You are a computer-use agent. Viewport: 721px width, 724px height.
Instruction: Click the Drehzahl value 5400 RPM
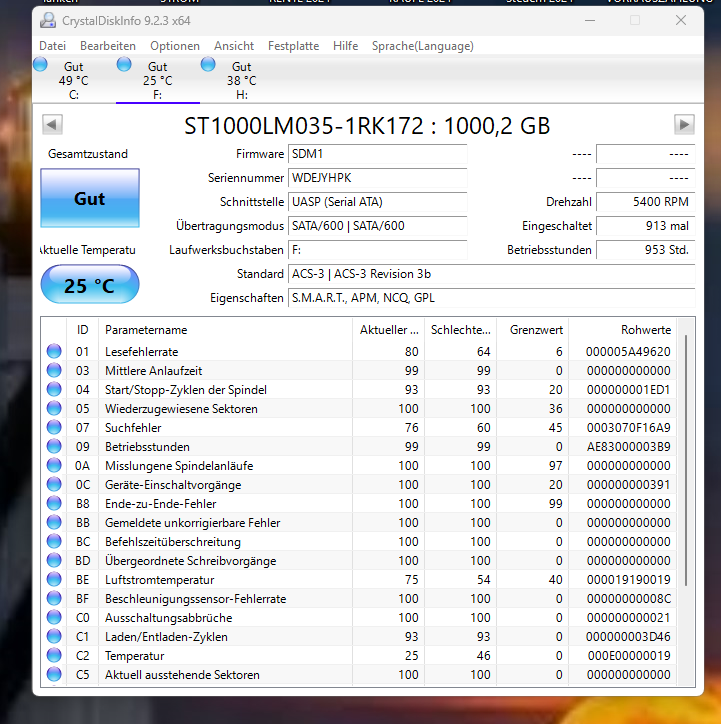pos(646,202)
